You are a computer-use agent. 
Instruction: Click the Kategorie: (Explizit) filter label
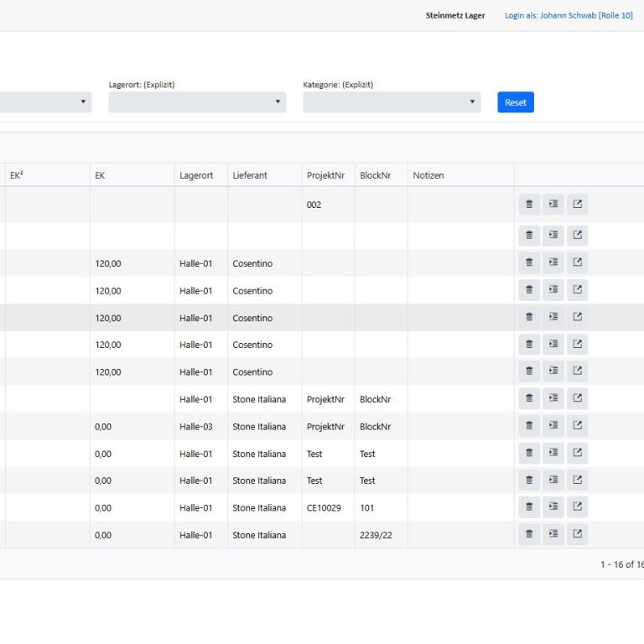coord(338,85)
